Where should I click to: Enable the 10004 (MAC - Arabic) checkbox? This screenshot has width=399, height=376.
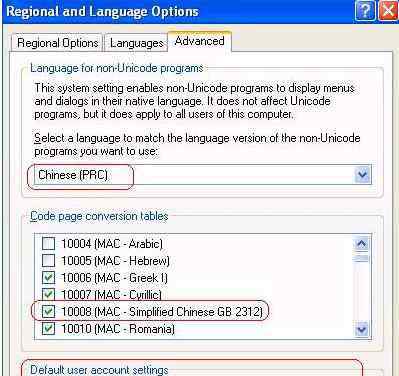point(48,244)
